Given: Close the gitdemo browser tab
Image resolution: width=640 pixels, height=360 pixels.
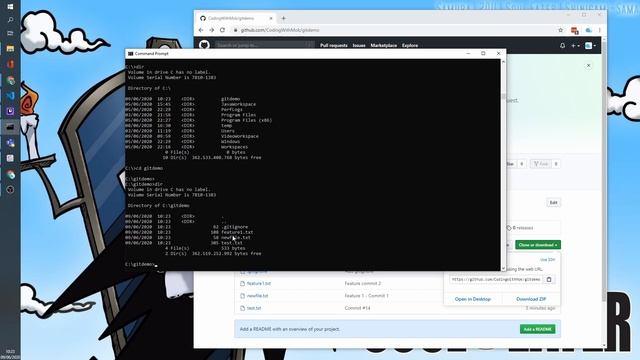Looking at the screenshot, I should (271, 18).
